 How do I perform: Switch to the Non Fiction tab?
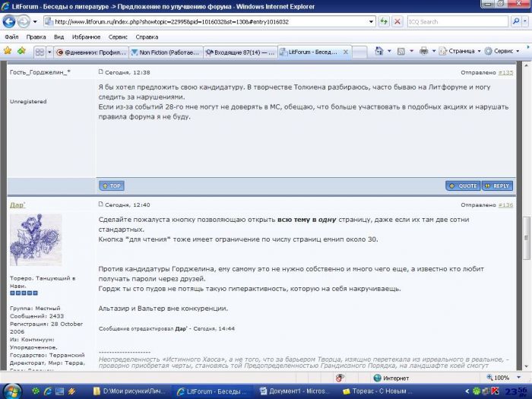[x=164, y=52]
